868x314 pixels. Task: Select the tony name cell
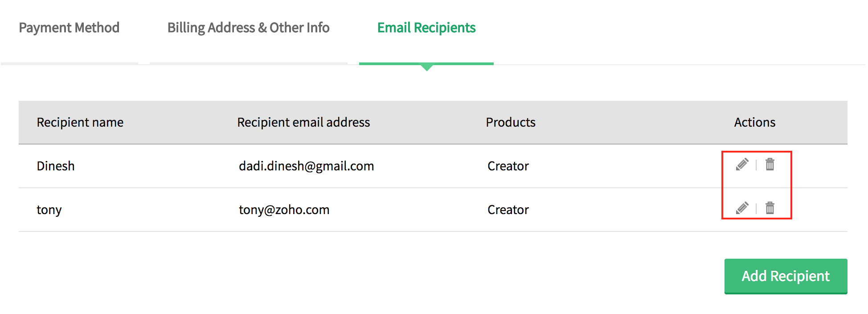[49, 210]
